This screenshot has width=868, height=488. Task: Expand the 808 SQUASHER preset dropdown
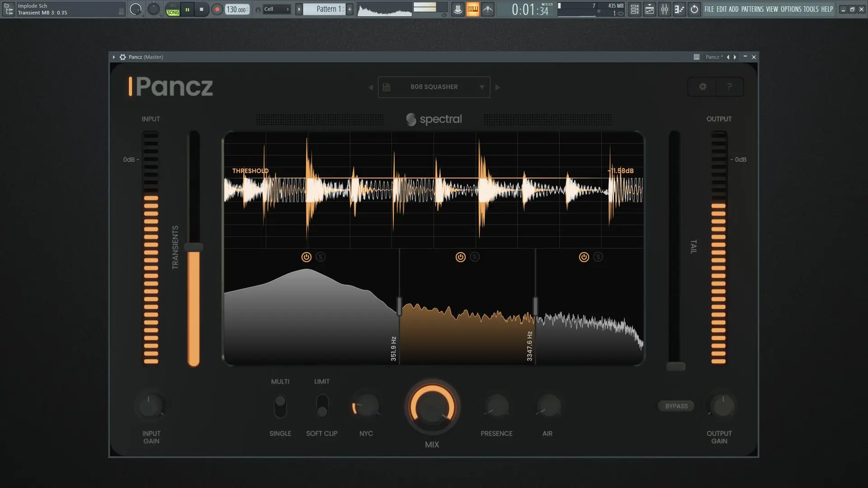point(482,87)
